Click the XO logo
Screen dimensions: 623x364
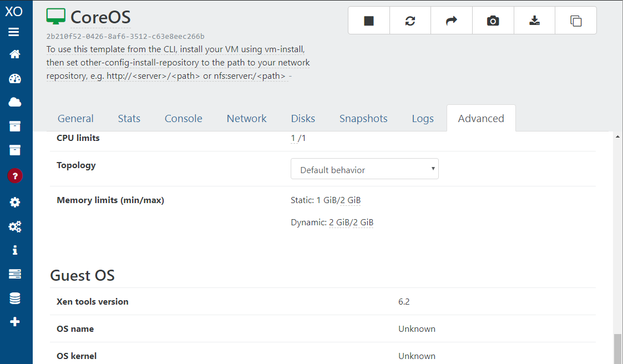click(13, 11)
